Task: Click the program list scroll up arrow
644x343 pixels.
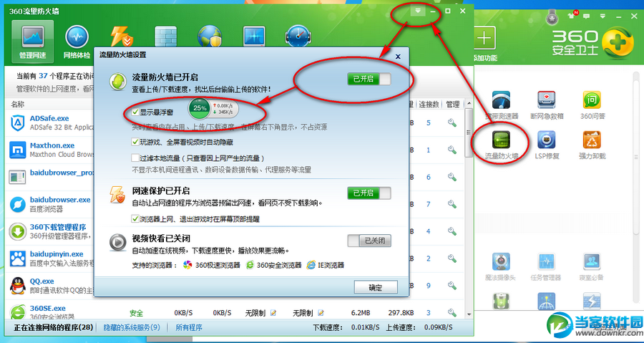Action: click(x=469, y=104)
